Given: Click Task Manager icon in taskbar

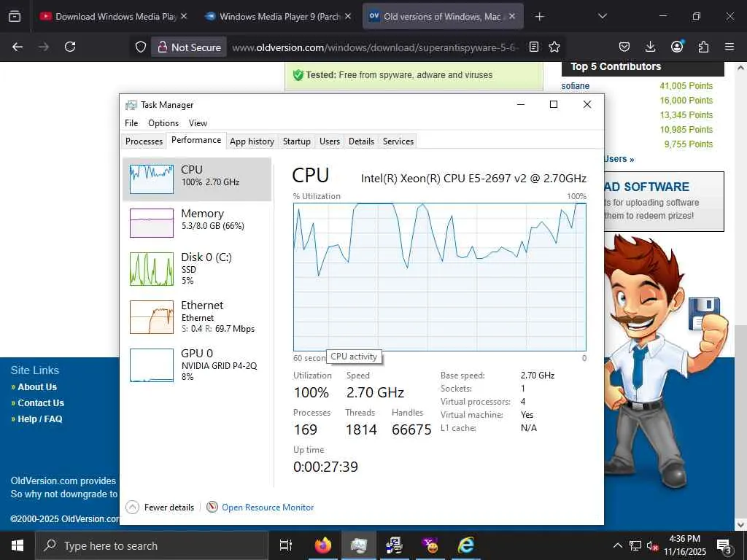Looking at the screenshot, I should [358, 545].
